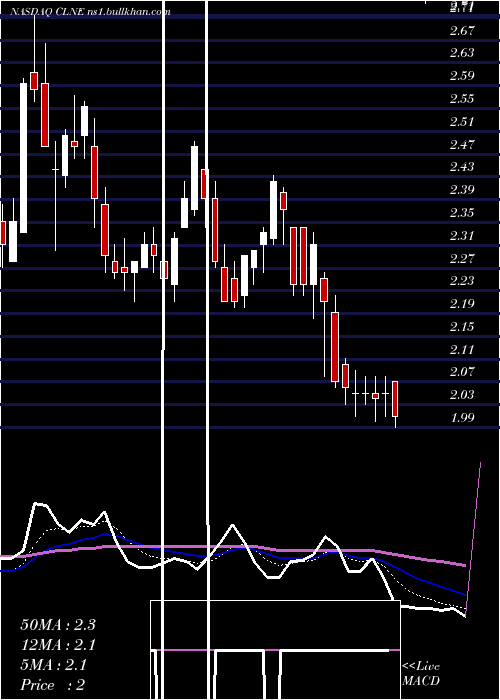
Task: Click the 2.63 price axis label
Action: point(462,53)
